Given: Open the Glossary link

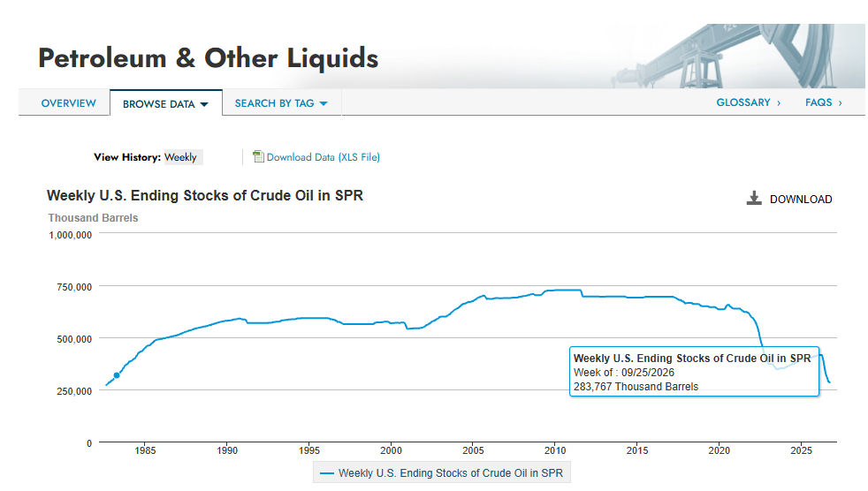Looking at the screenshot, I should click(743, 102).
